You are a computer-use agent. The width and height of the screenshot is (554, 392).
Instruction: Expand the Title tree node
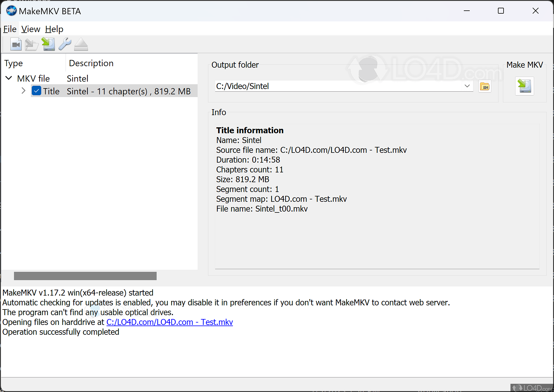point(24,91)
